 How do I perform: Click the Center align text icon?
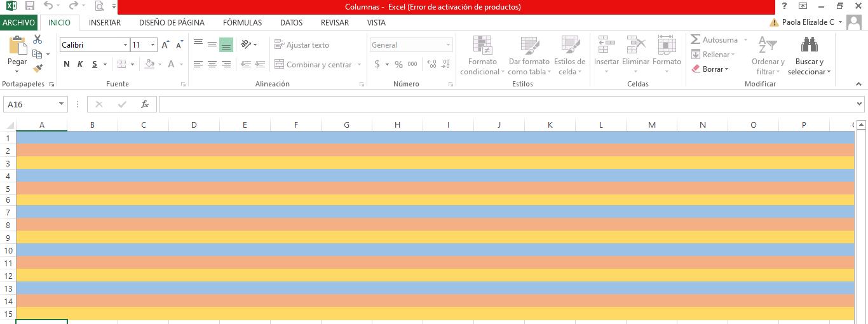tap(212, 64)
